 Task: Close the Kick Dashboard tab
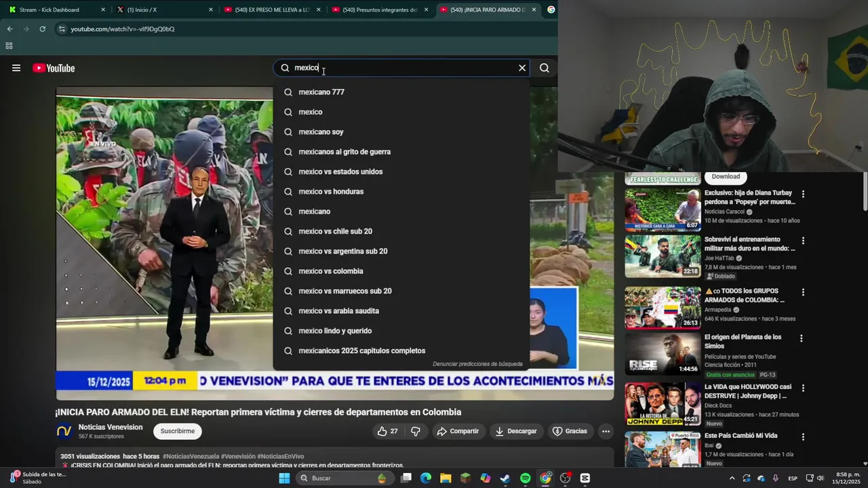103,9
